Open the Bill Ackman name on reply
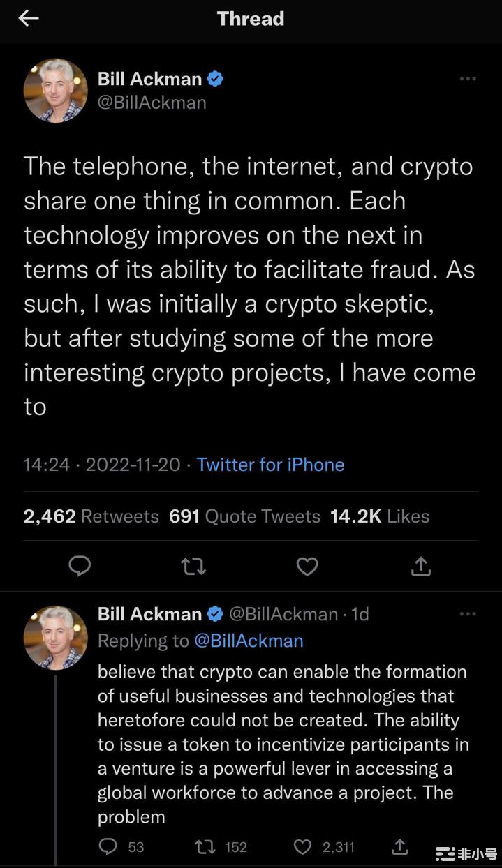The image size is (502, 868). [149, 614]
